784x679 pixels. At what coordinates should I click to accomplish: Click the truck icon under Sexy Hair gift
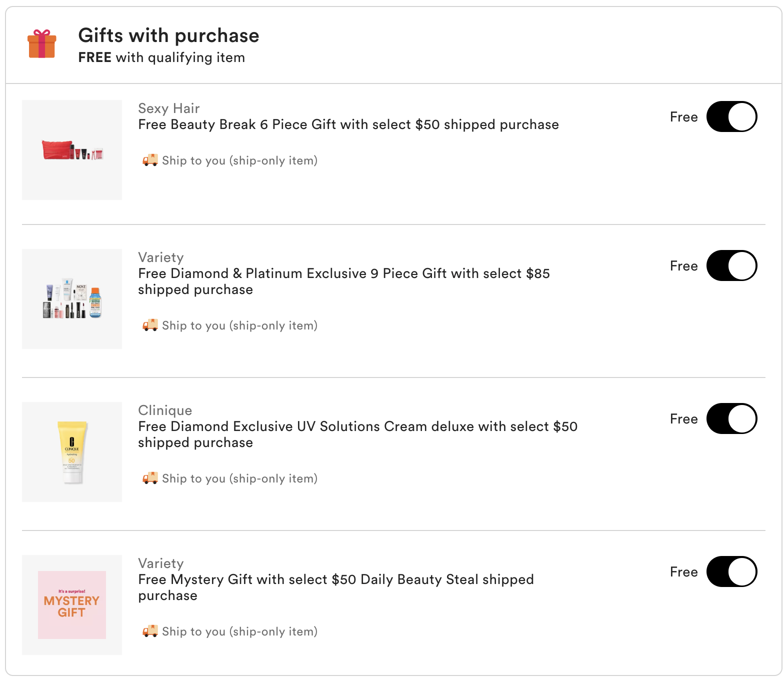[x=150, y=160]
